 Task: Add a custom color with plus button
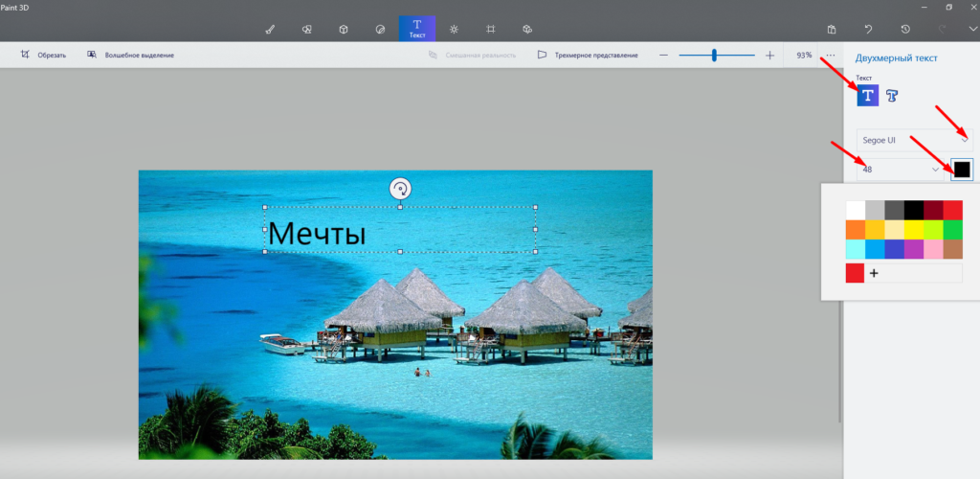tap(874, 273)
